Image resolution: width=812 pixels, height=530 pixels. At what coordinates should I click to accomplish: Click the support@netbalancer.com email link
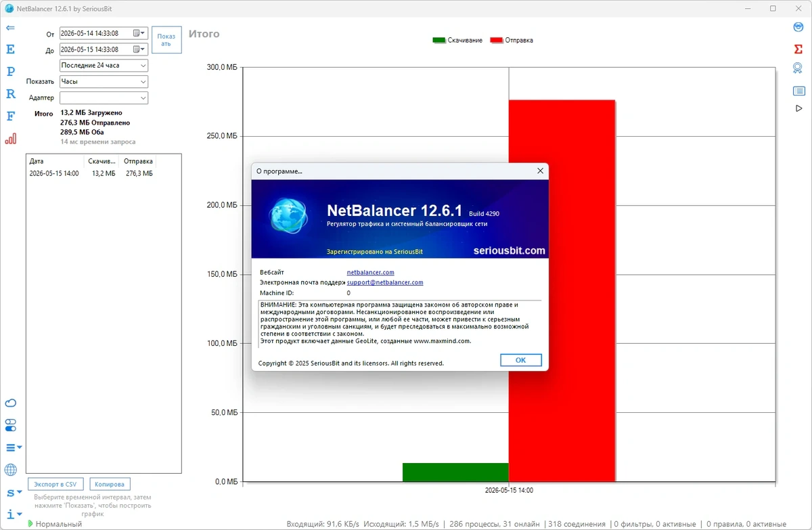coord(385,282)
